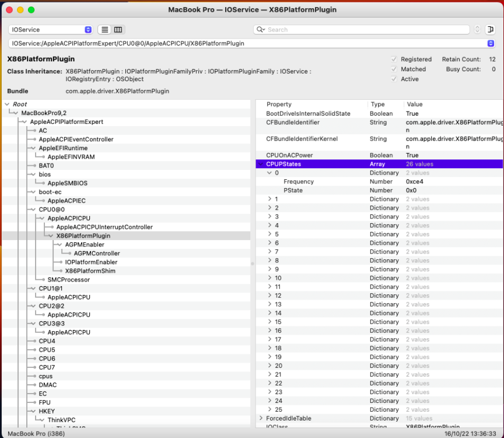Select the BAT0 tree item
This screenshot has height=438, width=504.
click(x=46, y=166)
